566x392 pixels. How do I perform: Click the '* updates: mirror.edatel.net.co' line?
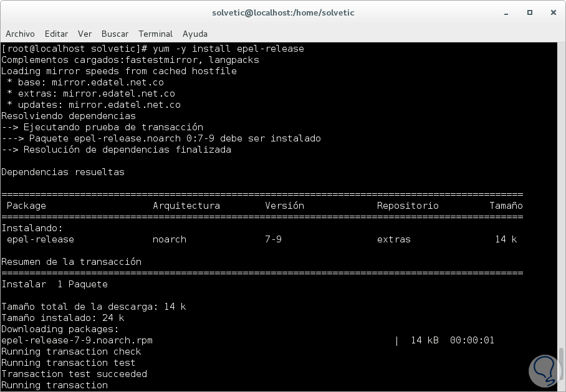point(94,105)
